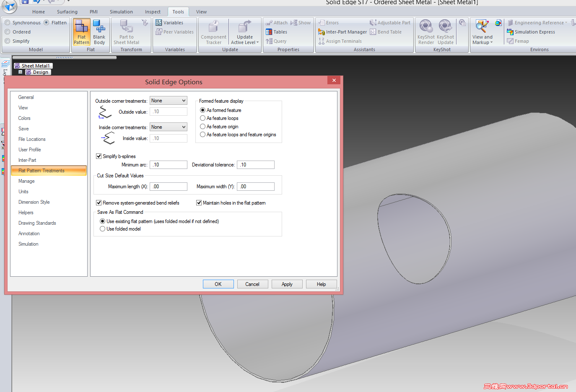The image size is (576, 392).
Task: Open the Errors assistant
Action: point(328,23)
